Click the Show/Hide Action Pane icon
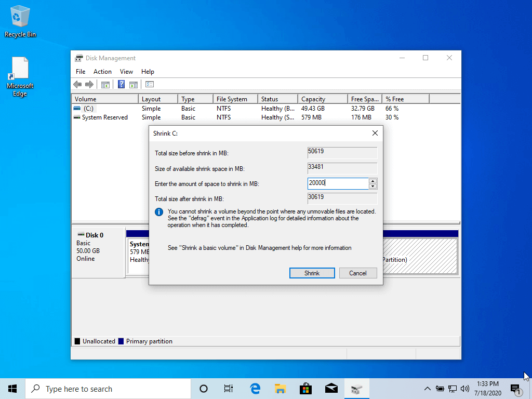The width and height of the screenshot is (532, 399). (x=134, y=85)
